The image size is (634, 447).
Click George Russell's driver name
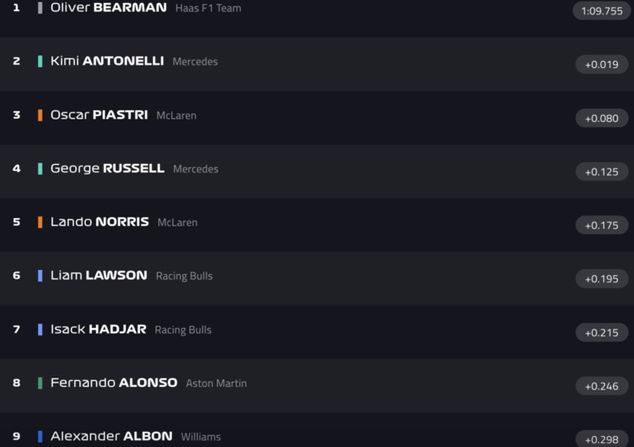coord(107,168)
